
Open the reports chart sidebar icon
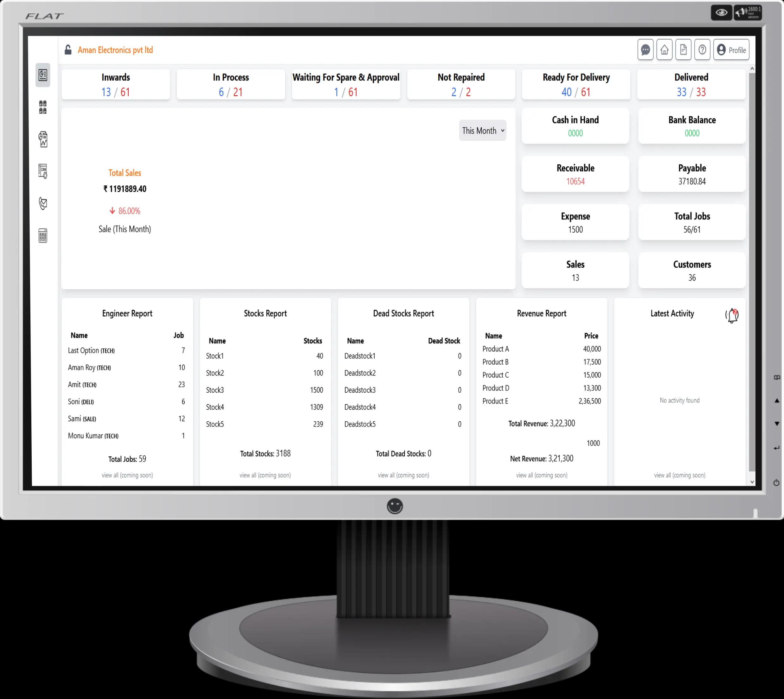[43, 139]
